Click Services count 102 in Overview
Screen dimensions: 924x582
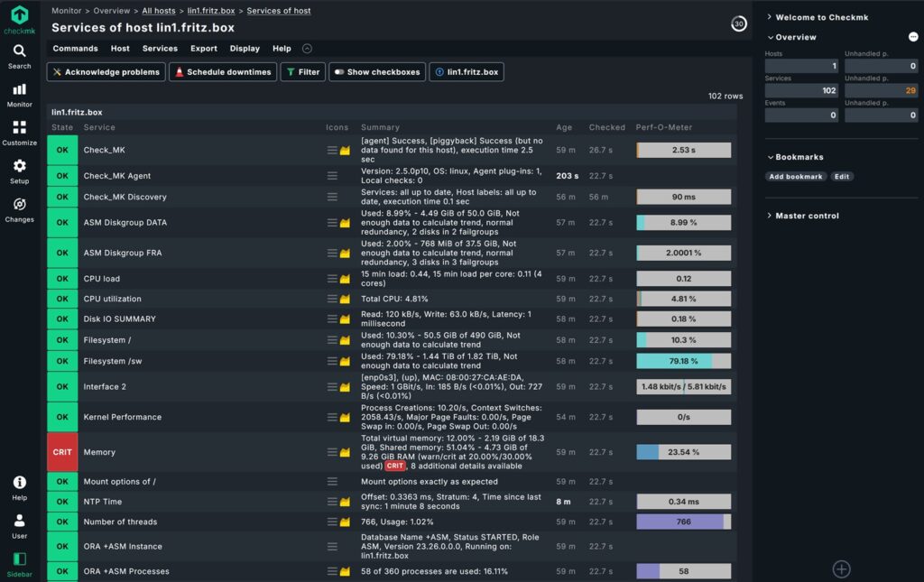click(801, 90)
